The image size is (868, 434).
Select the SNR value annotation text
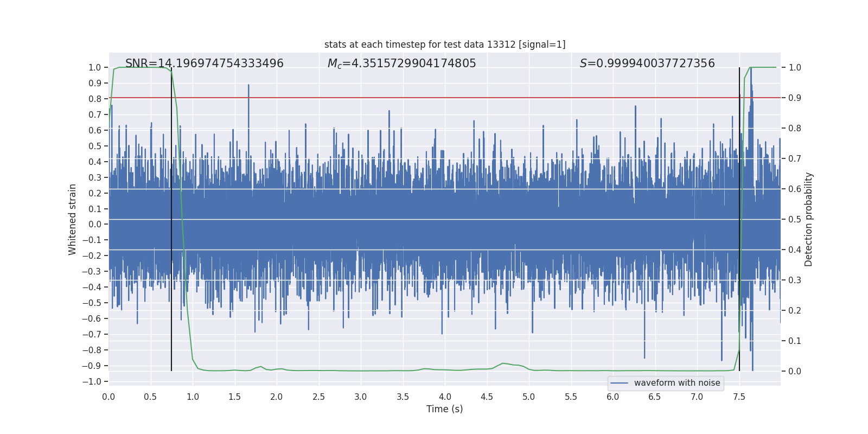(x=204, y=63)
